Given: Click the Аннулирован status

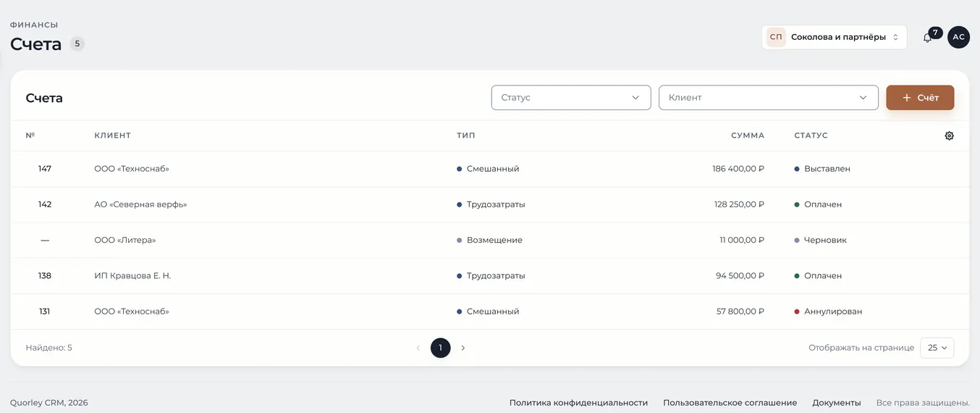Looking at the screenshot, I should coord(828,312).
